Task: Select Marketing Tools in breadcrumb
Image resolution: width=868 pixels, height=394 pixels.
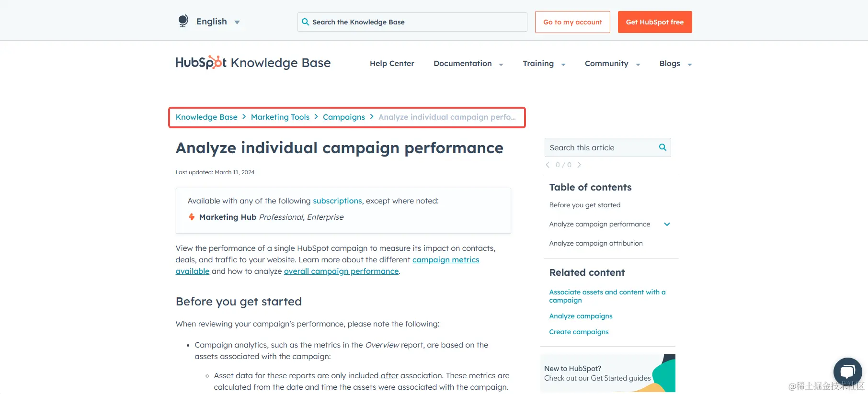Action: click(280, 117)
